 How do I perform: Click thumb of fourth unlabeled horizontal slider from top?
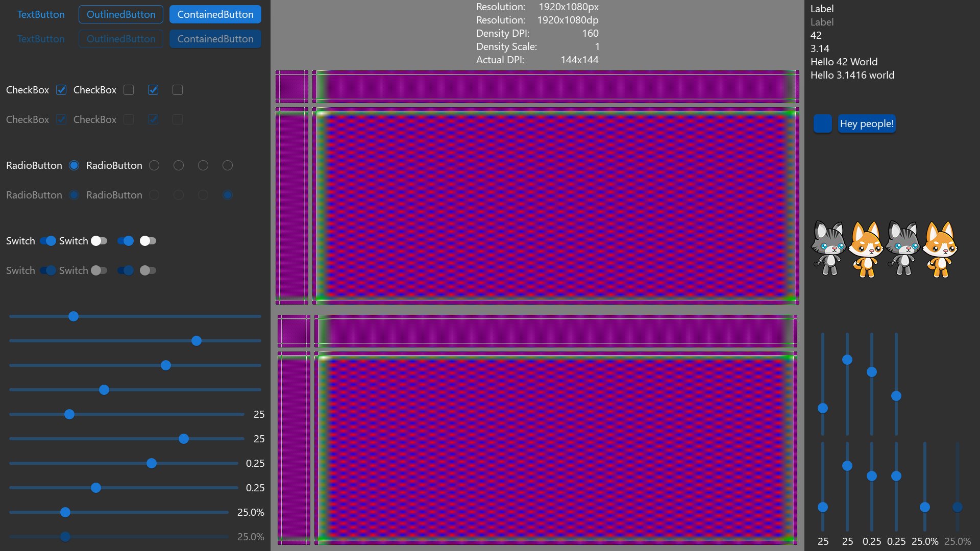(104, 390)
